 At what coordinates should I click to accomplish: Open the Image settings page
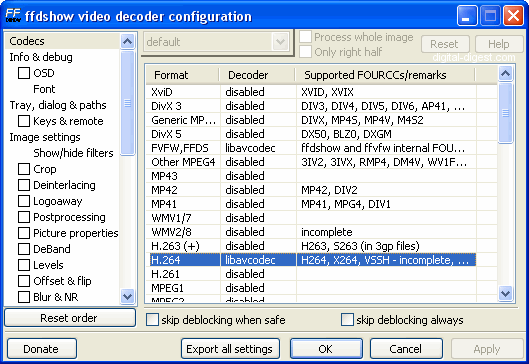tap(45, 137)
